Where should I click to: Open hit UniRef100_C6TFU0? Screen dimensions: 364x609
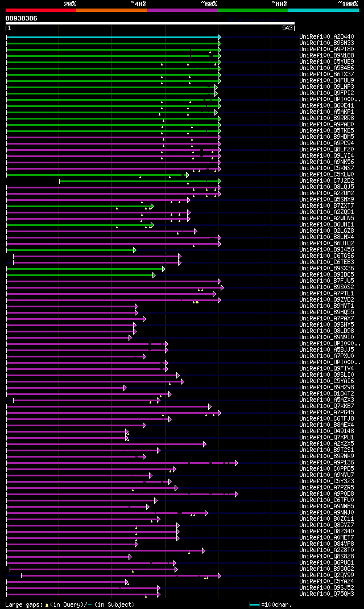(x=326, y=501)
